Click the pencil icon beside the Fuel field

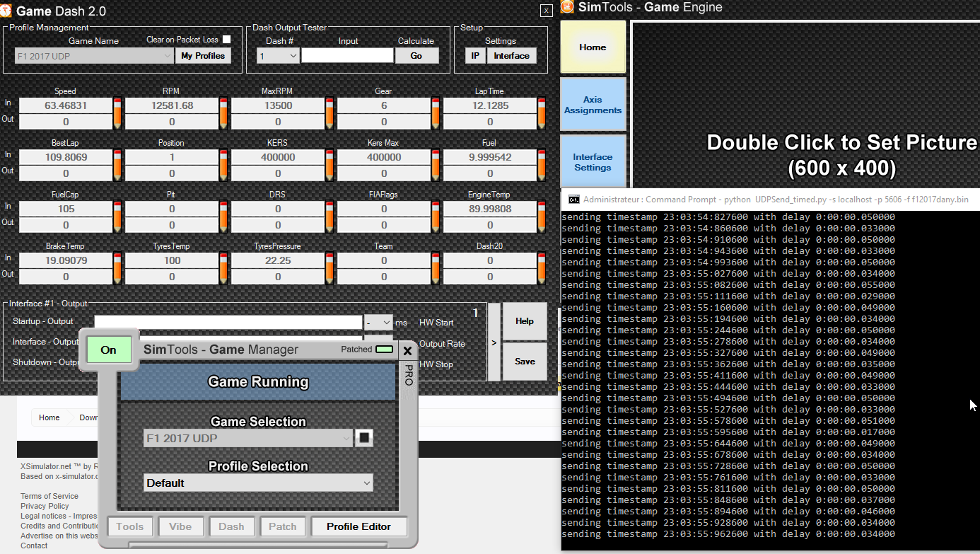point(542,164)
